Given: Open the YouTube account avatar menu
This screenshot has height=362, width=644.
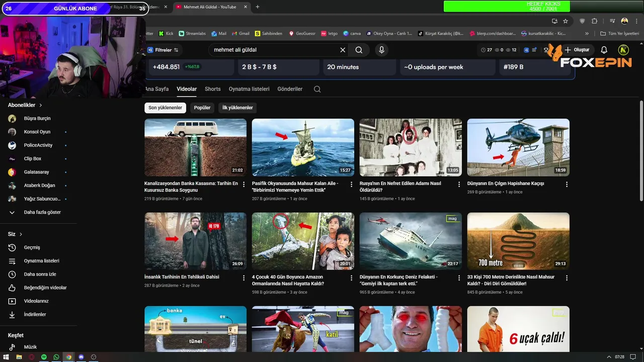Looking at the screenshot, I should (x=623, y=50).
